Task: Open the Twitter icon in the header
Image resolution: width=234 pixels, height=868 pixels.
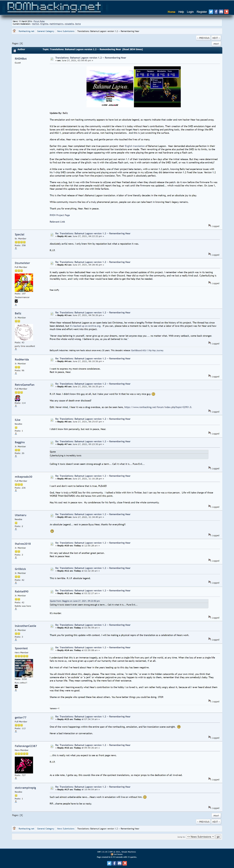Action: click(211, 12)
